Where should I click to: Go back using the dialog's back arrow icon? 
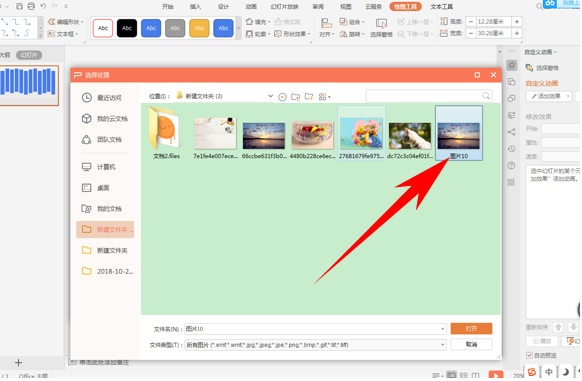click(282, 97)
